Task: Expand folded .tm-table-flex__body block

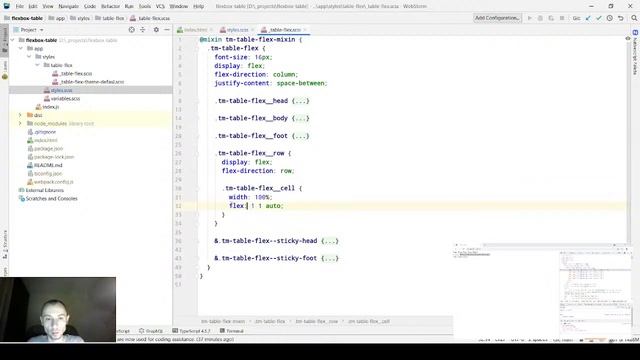Action: pos(301,118)
